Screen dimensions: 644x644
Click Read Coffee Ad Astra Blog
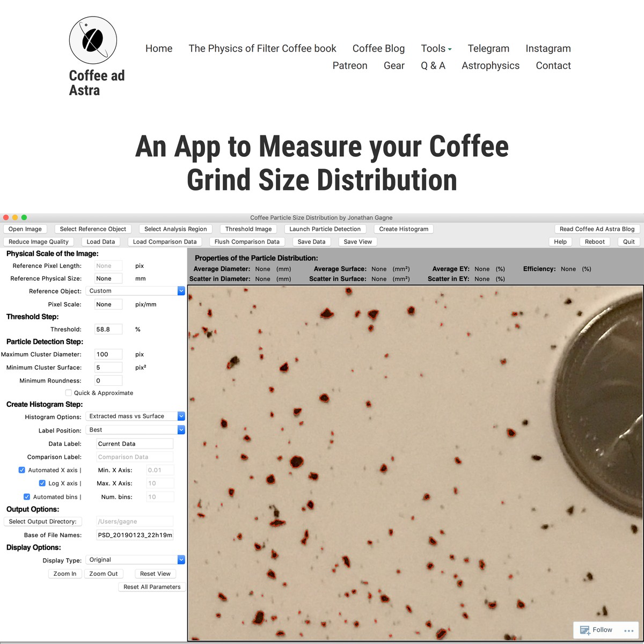[x=597, y=229]
